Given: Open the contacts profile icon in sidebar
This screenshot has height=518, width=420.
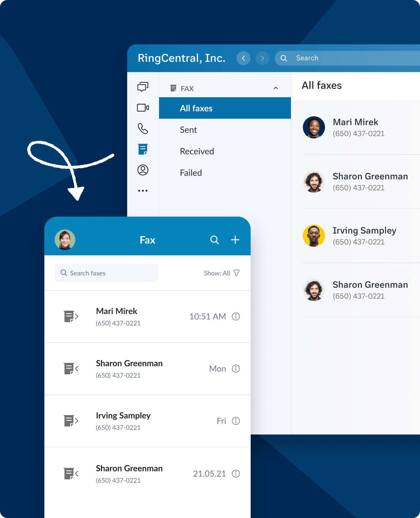Looking at the screenshot, I should [143, 170].
